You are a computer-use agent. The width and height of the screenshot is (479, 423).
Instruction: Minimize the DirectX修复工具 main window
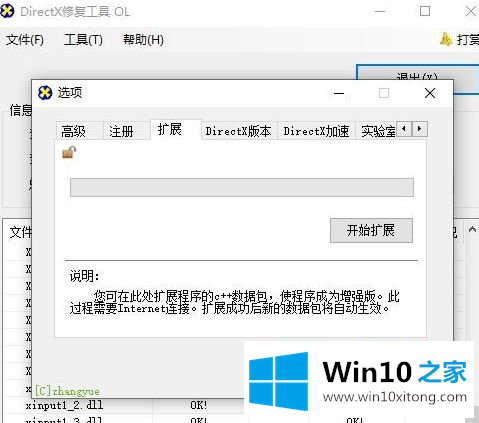coord(380,11)
